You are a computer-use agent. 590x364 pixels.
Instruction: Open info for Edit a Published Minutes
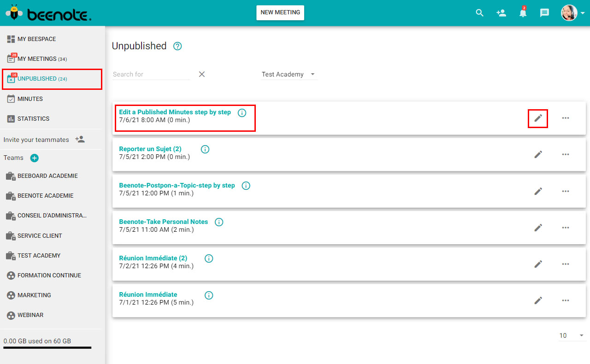pos(242,112)
